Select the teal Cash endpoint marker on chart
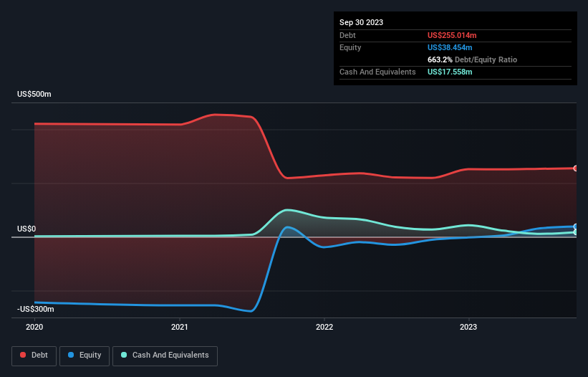588x377 pixels. [576, 232]
